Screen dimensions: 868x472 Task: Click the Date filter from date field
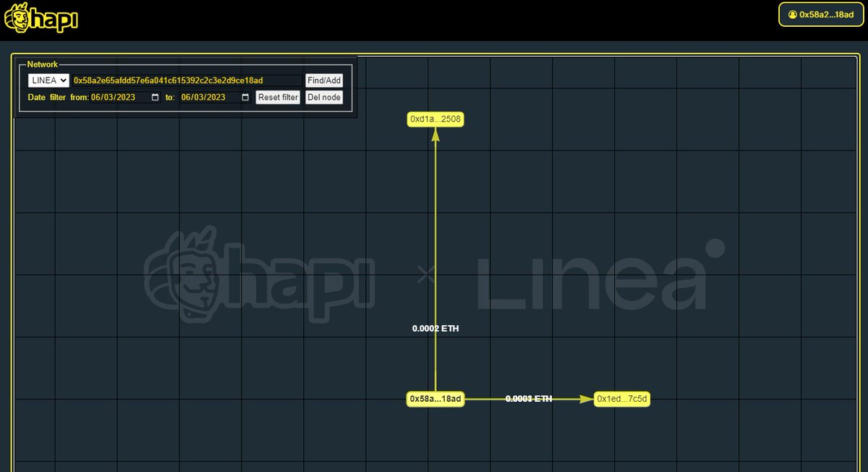[125, 97]
